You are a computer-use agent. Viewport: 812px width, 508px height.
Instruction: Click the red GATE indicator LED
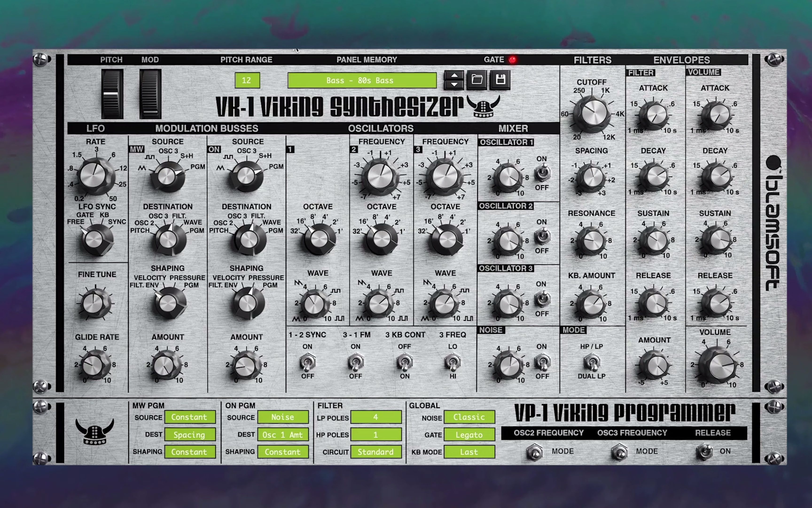512,60
